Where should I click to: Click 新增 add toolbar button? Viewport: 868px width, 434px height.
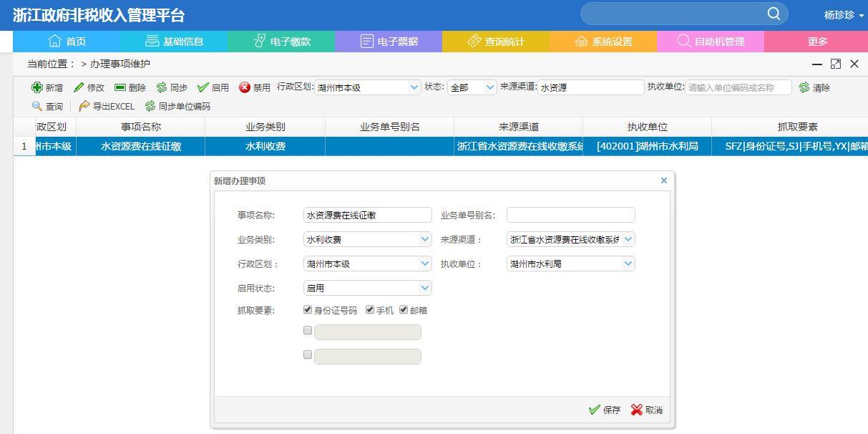(47, 87)
